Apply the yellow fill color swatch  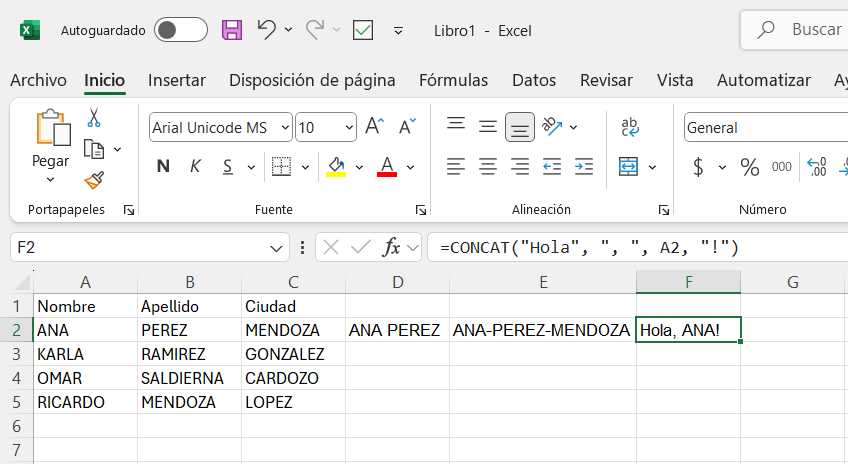[x=336, y=167]
